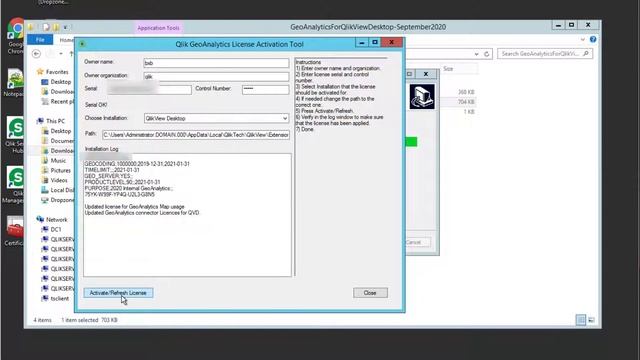The width and height of the screenshot is (640, 360).
Task: Select Network in the navigation pane
Action: click(56, 220)
